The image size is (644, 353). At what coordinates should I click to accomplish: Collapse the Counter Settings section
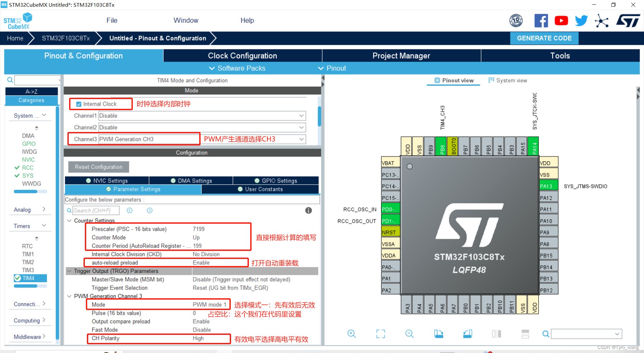69,221
